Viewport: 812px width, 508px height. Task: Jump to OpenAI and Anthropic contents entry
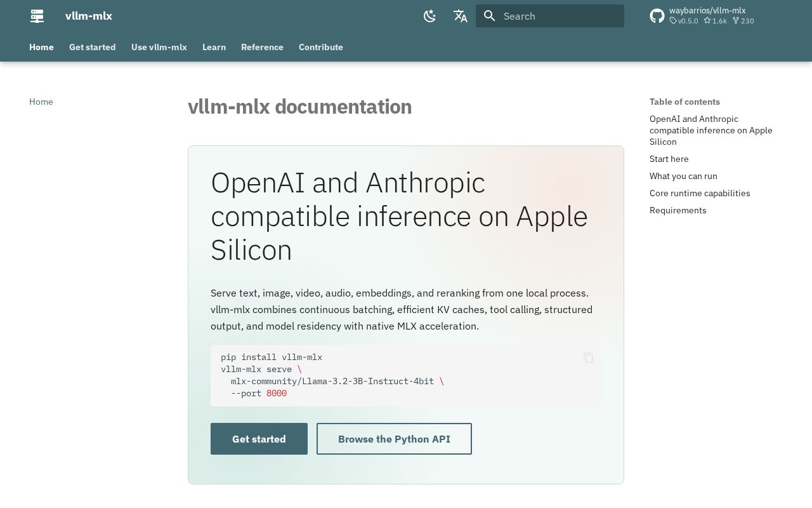coord(711,130)
